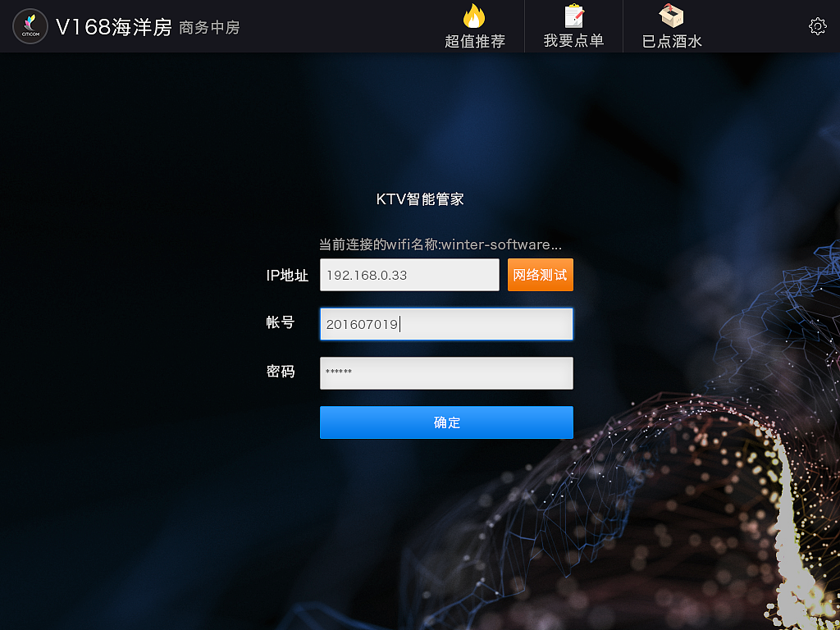Open 已点酒水 via the box icon
The width and height of the screenshot is (840, 630).
(671, 16)
